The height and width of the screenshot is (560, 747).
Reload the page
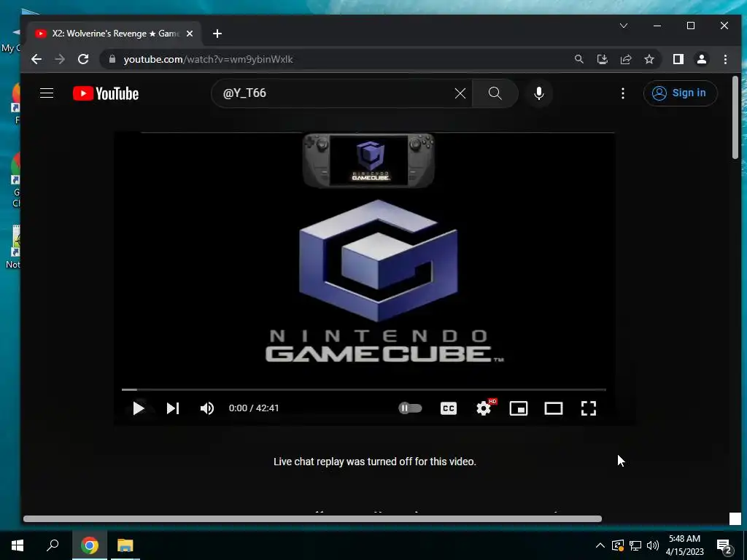click(x=83, y=59)
